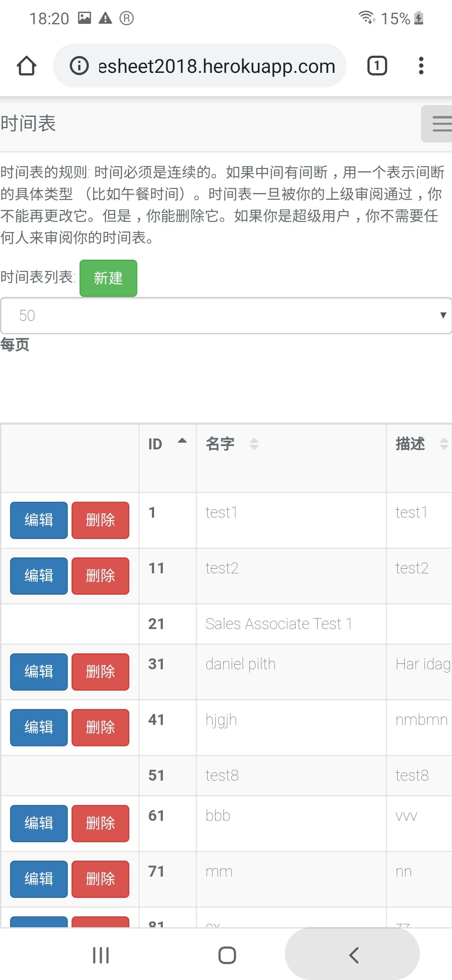Select the Sales Associate Test 1 row
This screenshot has width=452, height=980.
coord(278,624)
